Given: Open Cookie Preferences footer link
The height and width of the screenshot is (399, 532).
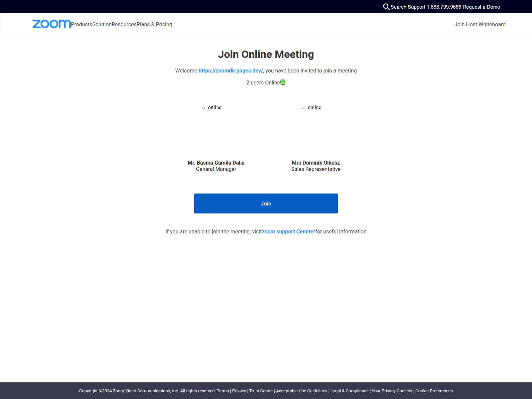Looking at the screenshot, I should [x=434, y=391].
